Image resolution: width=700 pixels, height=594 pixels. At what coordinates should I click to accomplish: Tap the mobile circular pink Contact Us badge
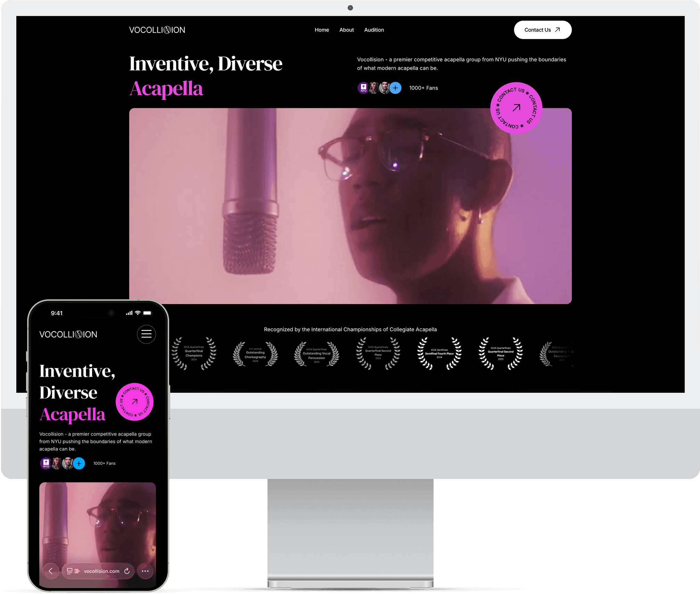[134, 402]
